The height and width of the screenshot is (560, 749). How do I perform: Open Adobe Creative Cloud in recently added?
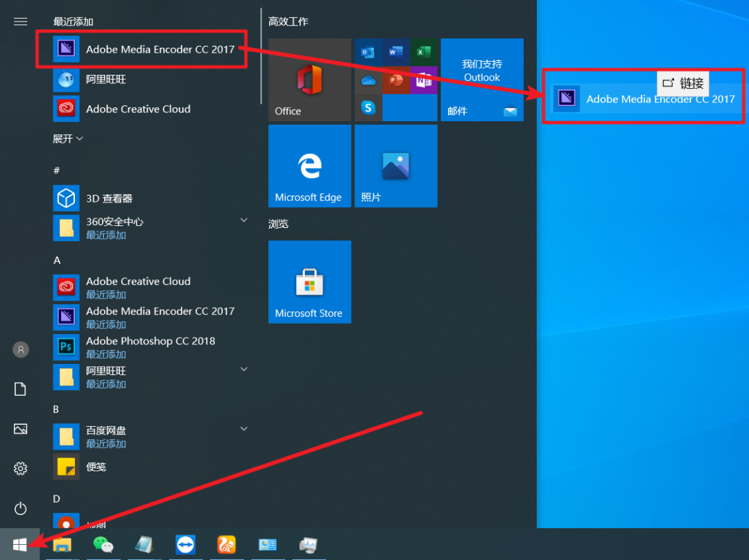click(x=150, y=109)
